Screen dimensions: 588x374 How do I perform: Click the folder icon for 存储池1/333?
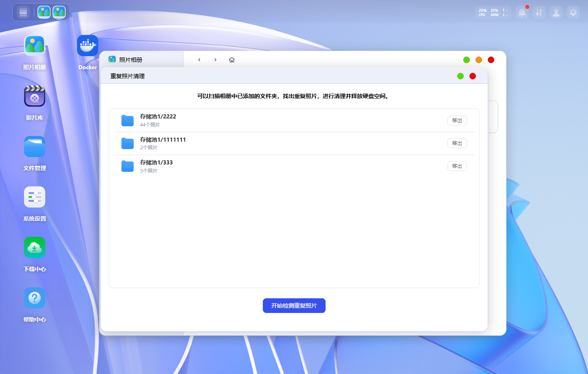(x=128, y=166)
